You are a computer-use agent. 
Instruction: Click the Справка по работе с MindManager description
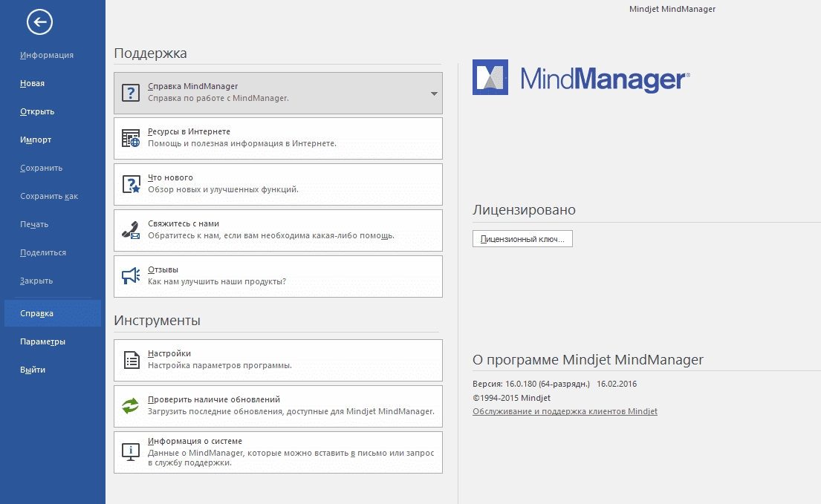218,98
